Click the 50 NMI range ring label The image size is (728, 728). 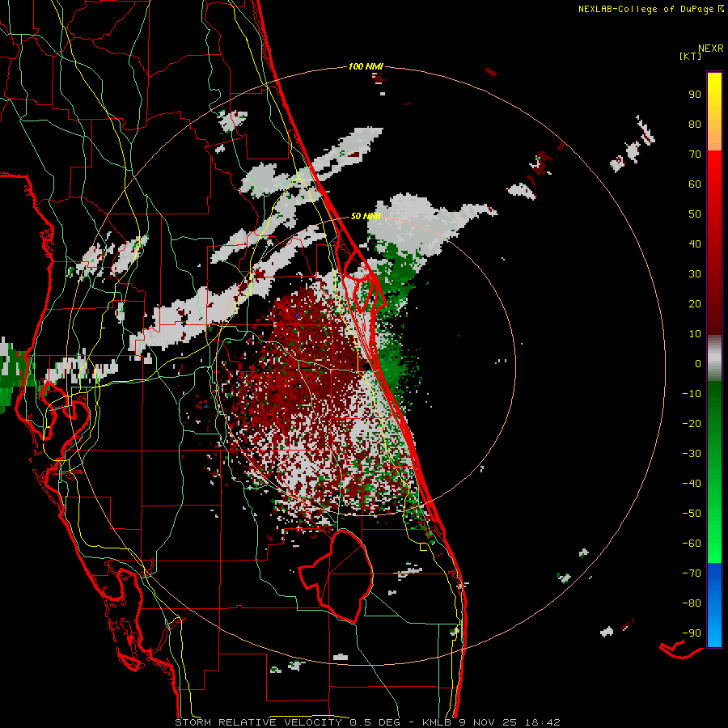366,216
